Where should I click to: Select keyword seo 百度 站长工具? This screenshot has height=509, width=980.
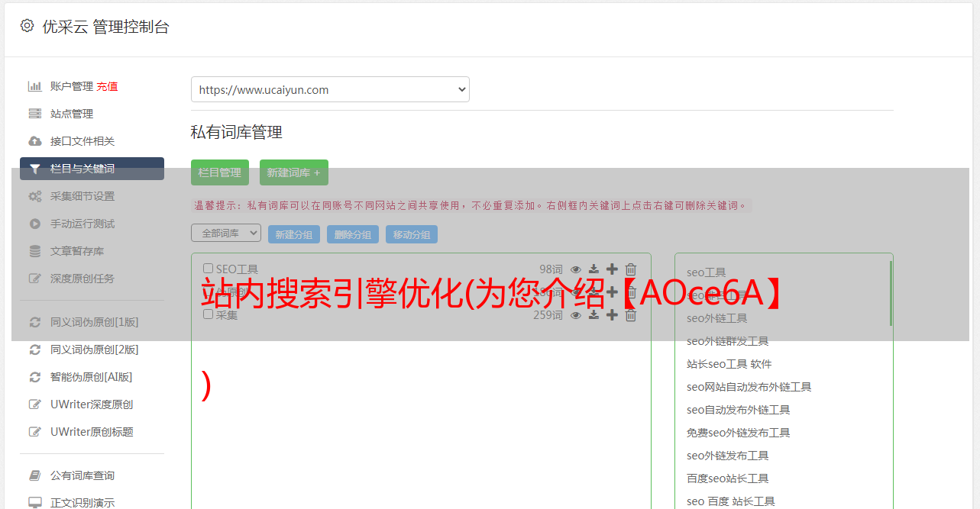click(731, 501)
